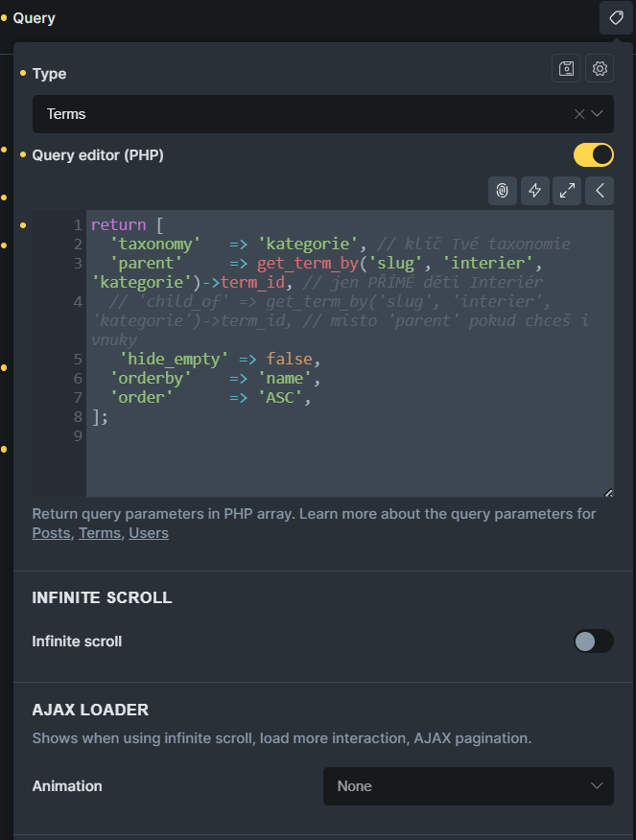Viewport: 636px width, 840px height.
Task: Click the lightning bolt icon above editor
Action: (x=535, y=191)
